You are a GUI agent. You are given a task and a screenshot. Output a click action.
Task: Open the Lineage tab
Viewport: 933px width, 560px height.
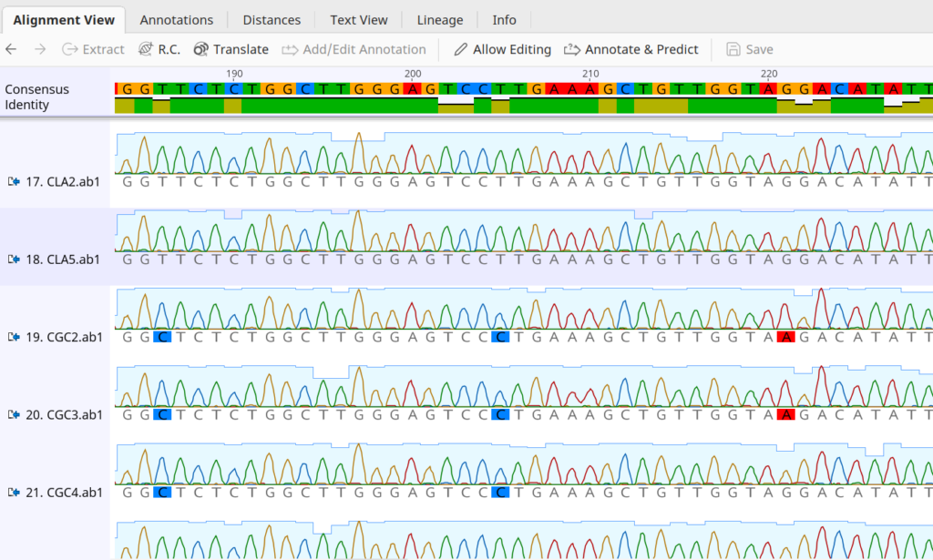439,19
